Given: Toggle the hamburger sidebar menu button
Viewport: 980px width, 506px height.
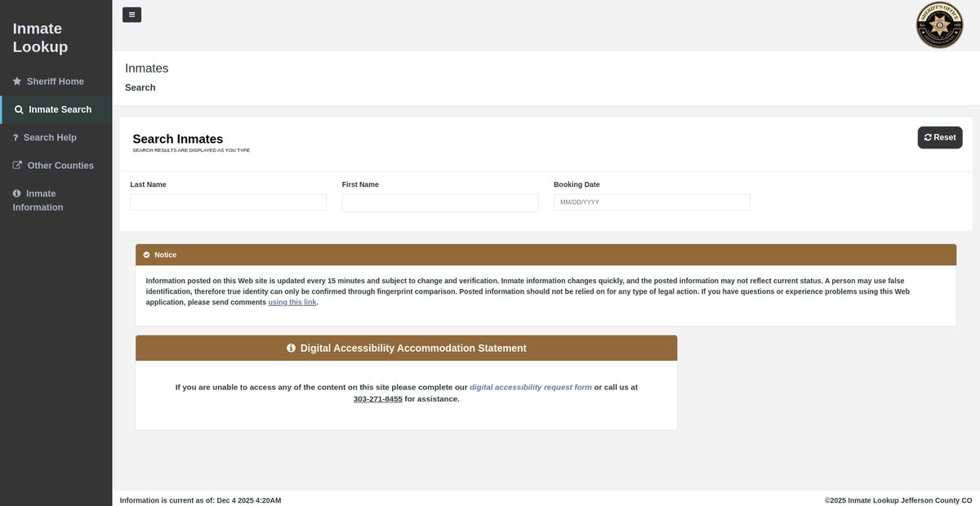Looking at the screenshot, I should point(131,15).
